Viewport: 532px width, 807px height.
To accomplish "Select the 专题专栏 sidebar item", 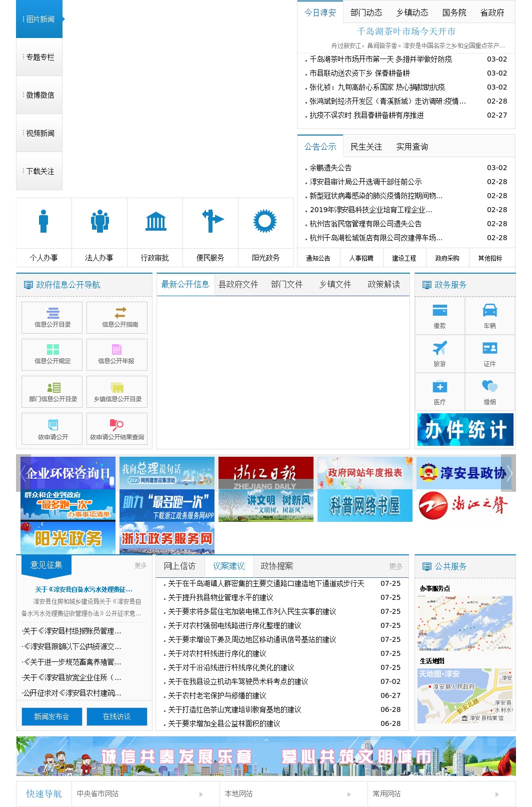I will click(x=39, y=57).
